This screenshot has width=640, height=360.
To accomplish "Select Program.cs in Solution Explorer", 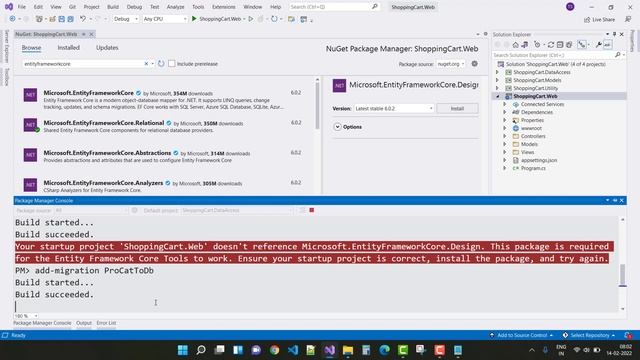I will pos(533,168).
